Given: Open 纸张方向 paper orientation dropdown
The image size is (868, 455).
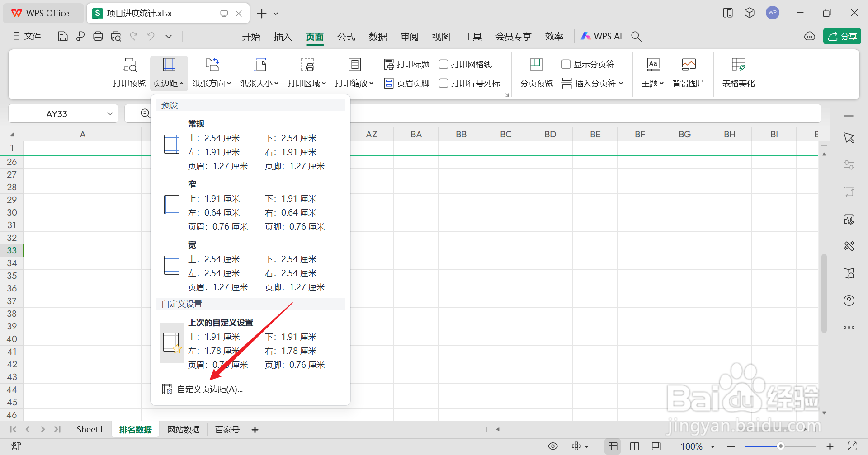Looking at the screenshot, I should [x=212, y=73].
